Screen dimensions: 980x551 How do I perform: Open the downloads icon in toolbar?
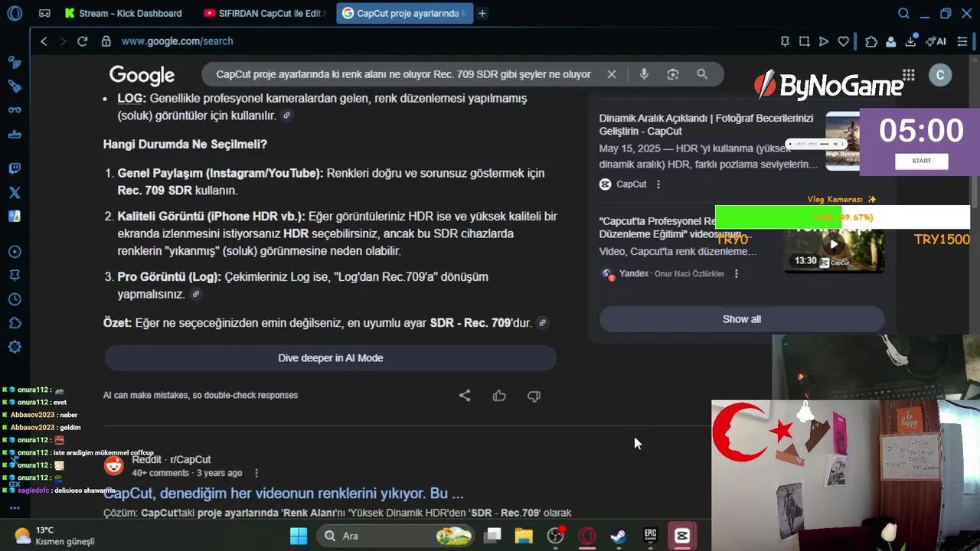[x=911, y=41]
